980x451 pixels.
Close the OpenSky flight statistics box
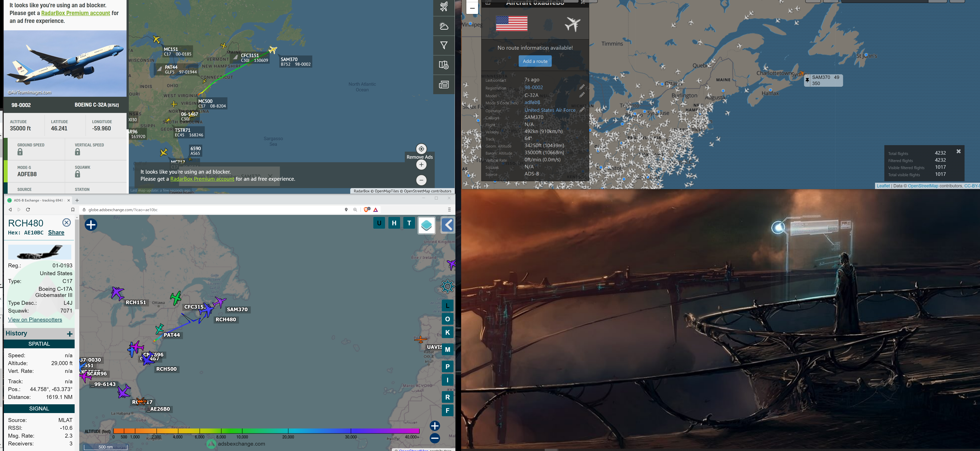click(959, 151)
